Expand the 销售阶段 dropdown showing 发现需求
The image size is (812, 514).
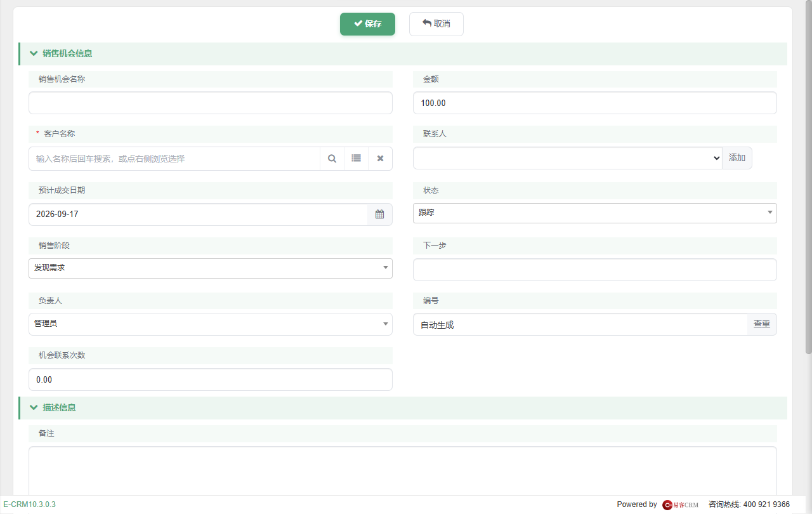[x=211, y=268]
